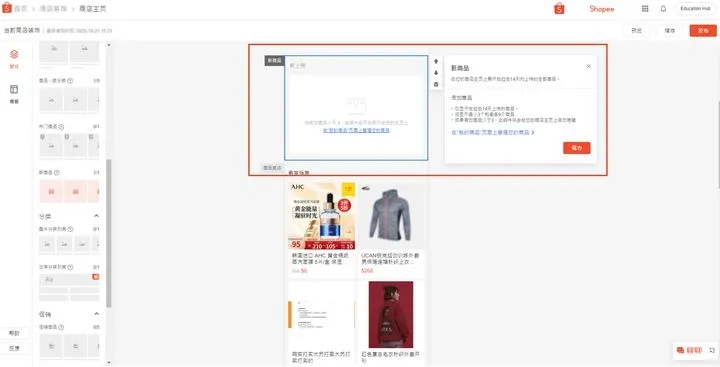
Task: Collapse the 分类 section
Action: coord(96,216)
